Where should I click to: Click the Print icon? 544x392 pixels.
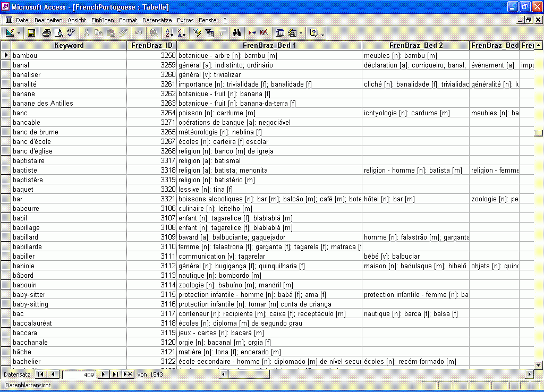[x=47, y=33]
